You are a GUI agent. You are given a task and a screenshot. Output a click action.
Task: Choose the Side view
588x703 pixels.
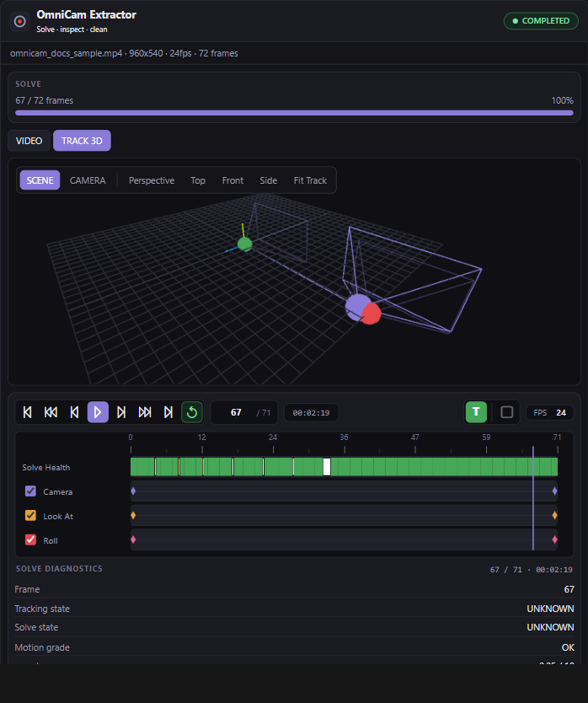pos(269,180)
